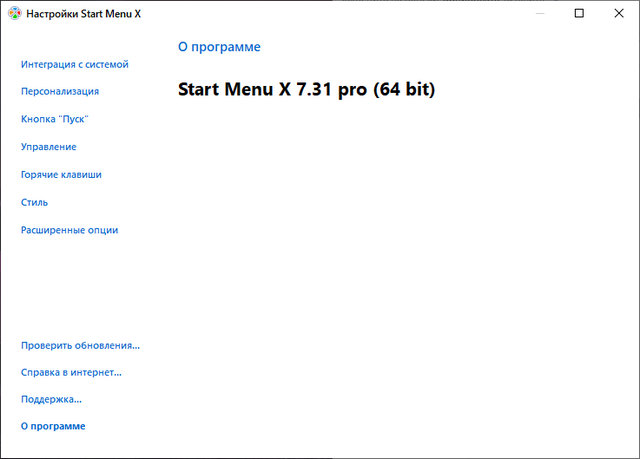Click the Поддержка... link

point(51,399)
